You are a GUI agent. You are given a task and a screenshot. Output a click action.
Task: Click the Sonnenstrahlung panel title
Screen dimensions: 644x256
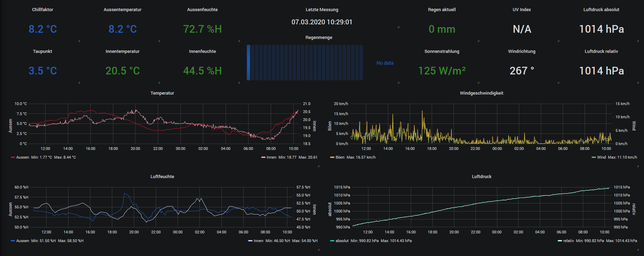point(442,51)
